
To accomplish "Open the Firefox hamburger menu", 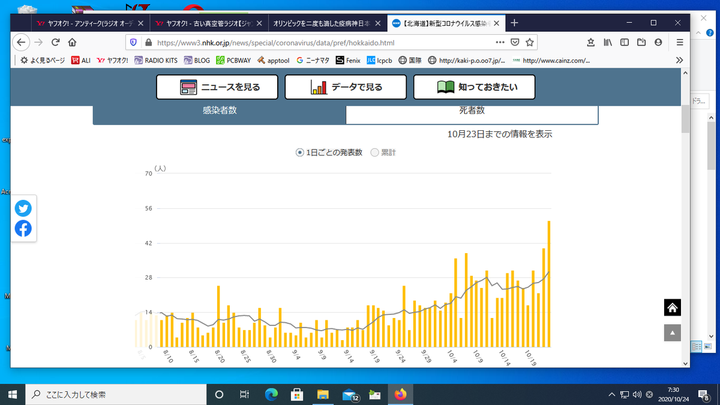I will point(680,42).
